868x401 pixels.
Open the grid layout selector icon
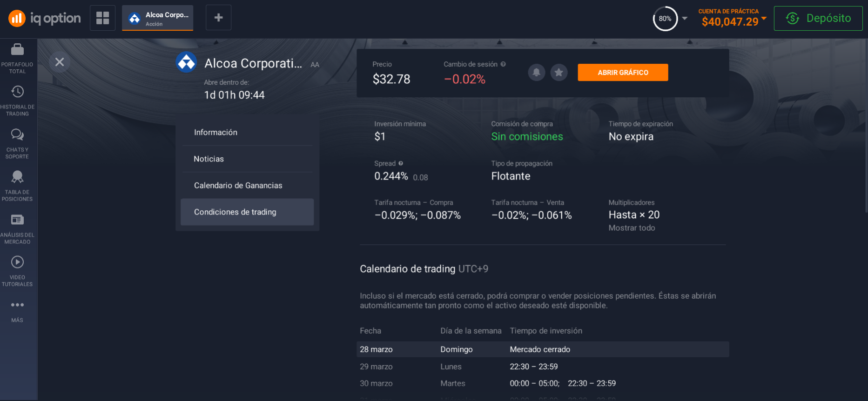point(102,18)
